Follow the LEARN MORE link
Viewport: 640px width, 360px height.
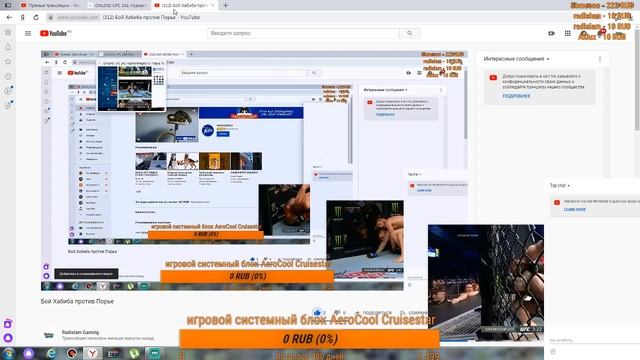coord(575,209)
